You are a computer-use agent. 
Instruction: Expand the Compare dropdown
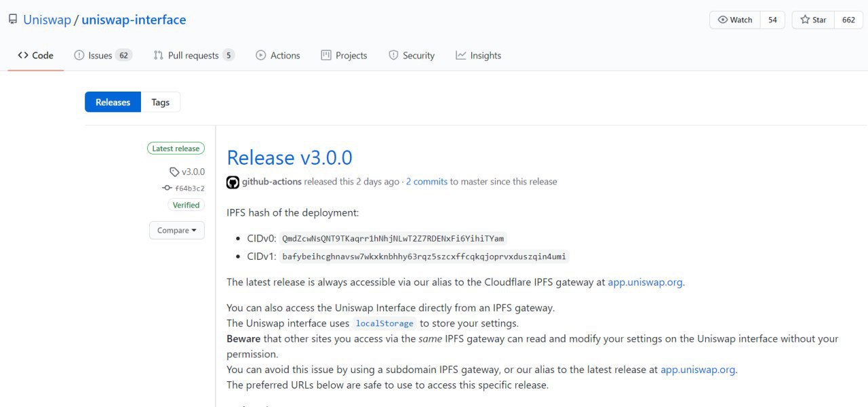pyautogui.click(x=177, y=231)
